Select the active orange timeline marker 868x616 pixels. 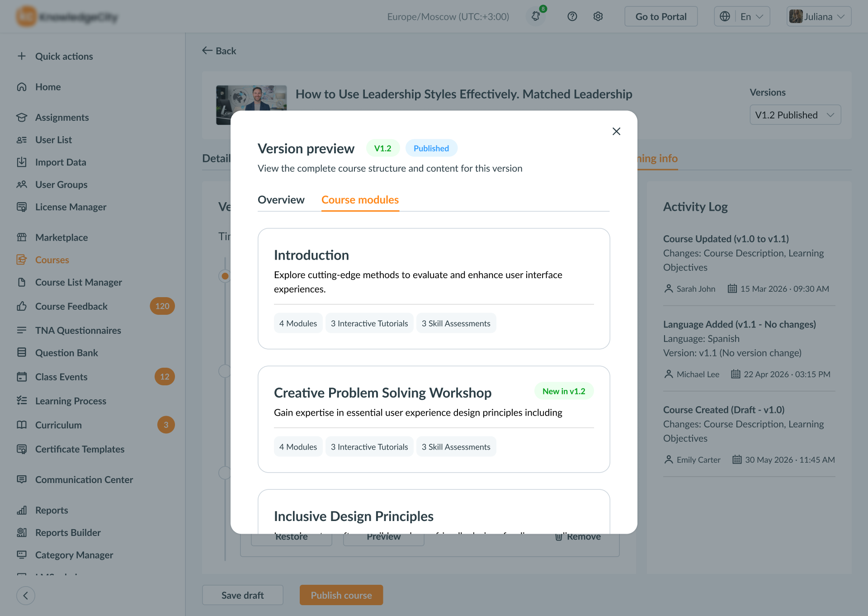coord(225,276)
